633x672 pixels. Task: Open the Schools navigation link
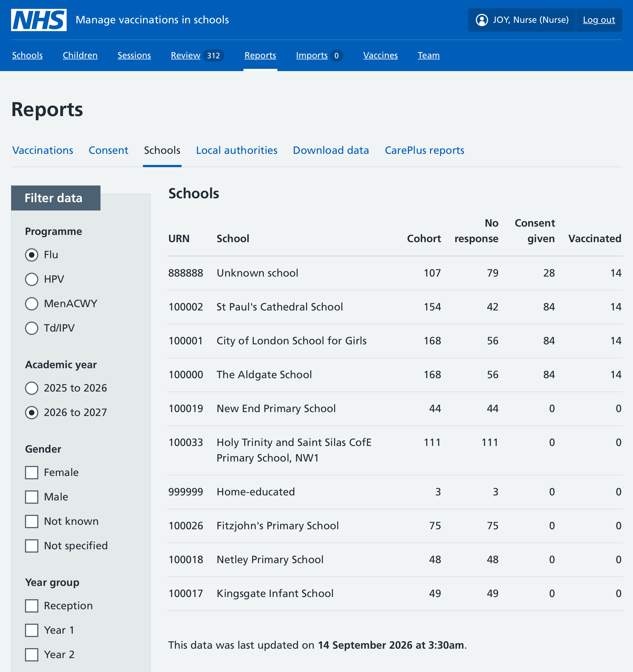(x=27, y=55)
